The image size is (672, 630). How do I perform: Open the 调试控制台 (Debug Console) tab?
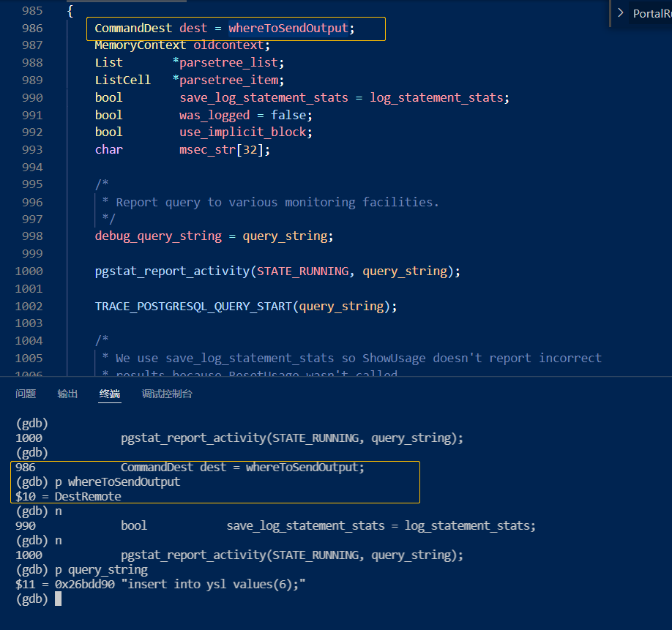point(167,394)
